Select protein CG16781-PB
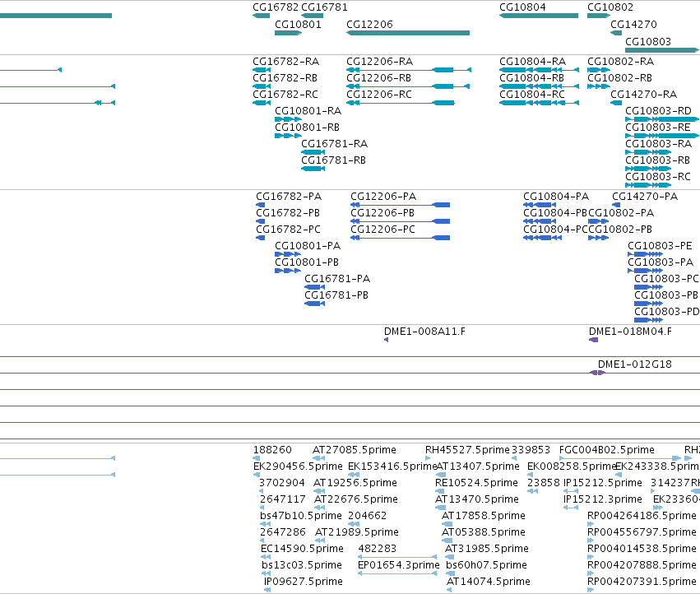700x594 pixels. tap(336, 295)
